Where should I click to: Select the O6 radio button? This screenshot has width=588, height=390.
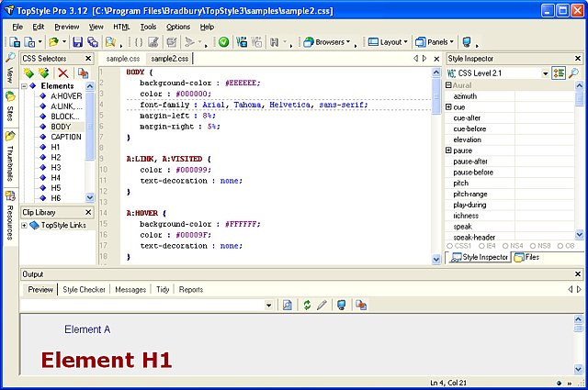(560, 246)
